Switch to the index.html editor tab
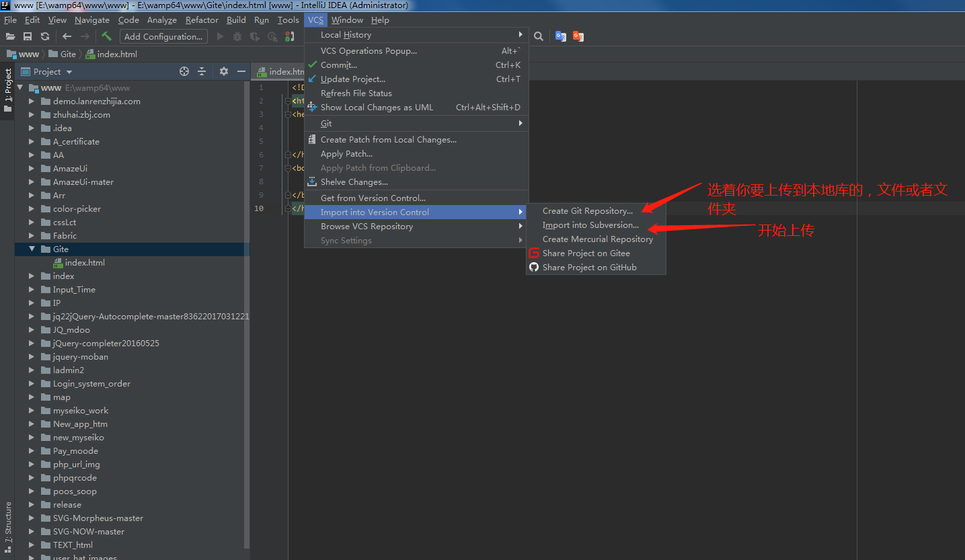This screenshot has height=560, width=965. point(278,71)
